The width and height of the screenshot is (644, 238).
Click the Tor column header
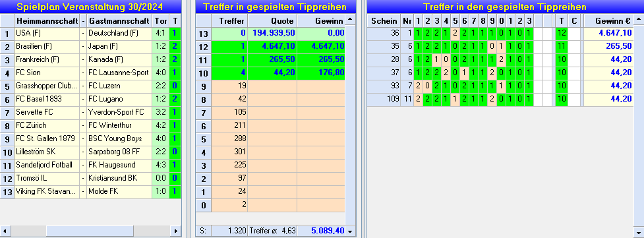pos(160,20)
